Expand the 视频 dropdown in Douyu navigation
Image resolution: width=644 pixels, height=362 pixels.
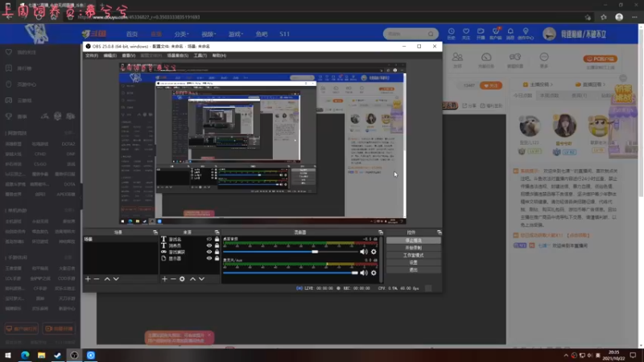[208, 35]
